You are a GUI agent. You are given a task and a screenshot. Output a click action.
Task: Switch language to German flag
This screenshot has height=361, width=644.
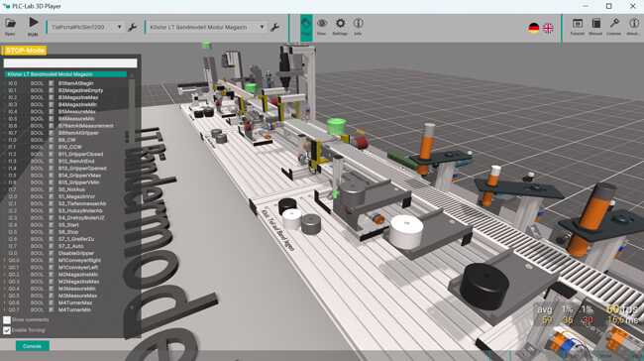pyautogui.click(x=533, y=28)
